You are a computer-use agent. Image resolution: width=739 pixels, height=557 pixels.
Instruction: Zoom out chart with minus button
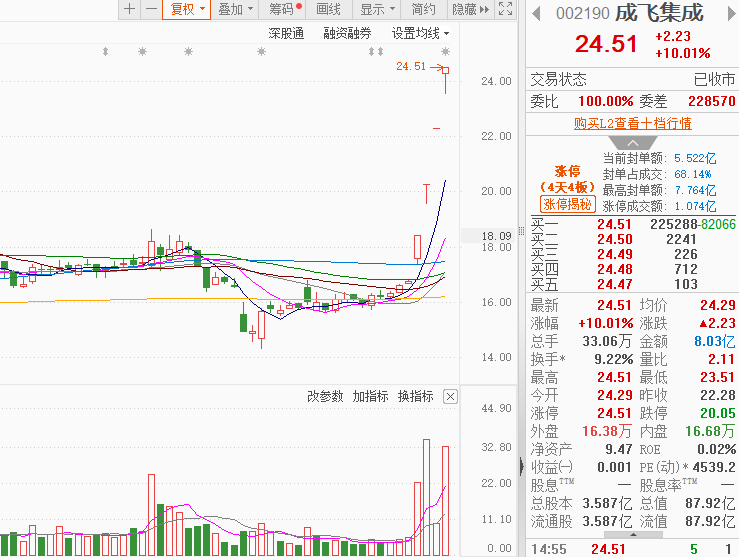pyautogui.click(x=151, y=9)
